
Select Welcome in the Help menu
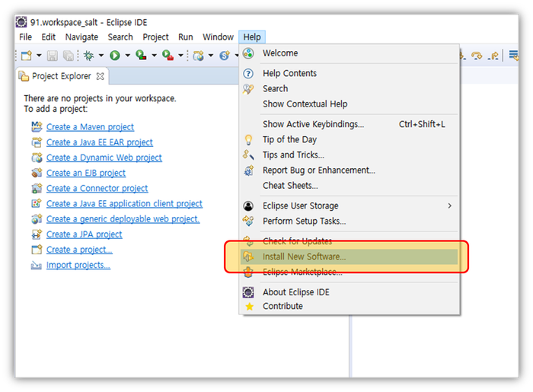point(349,53)
